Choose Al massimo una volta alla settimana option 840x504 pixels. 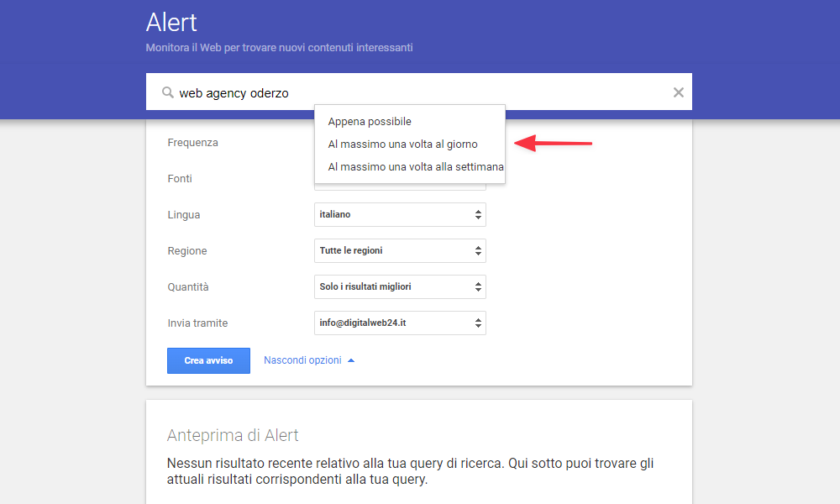pos(416,166)
